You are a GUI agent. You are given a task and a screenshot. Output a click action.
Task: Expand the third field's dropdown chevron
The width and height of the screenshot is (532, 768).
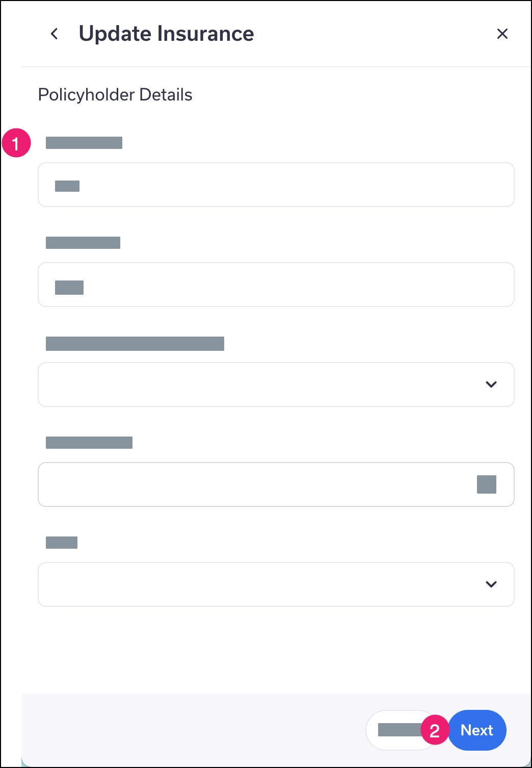pyautogui.click(x=491, y=385)
